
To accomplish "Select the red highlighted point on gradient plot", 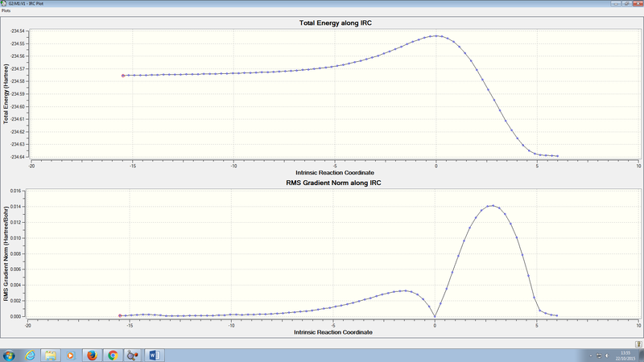I will [x=120, y=315].
